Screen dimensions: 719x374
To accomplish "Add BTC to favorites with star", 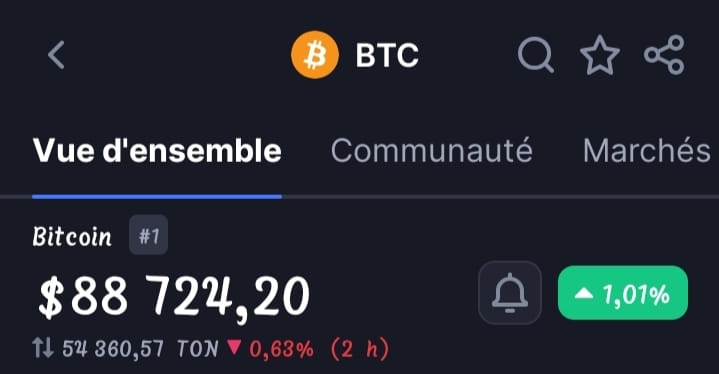I will click(600, 55).
